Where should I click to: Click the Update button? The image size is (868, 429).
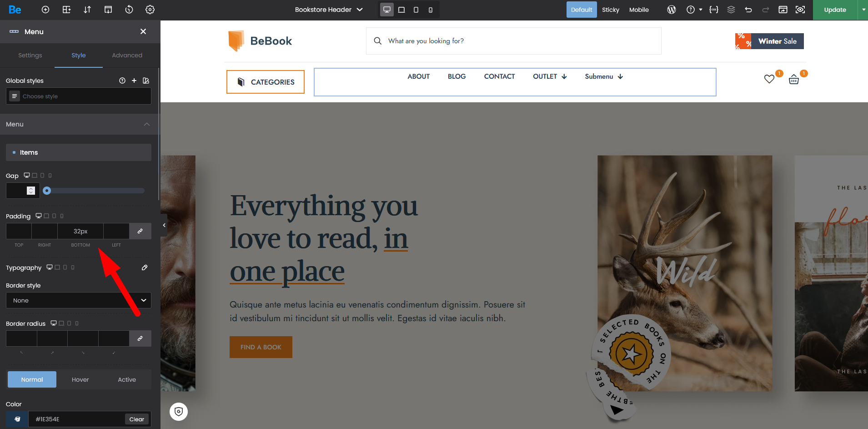[835, 10]
